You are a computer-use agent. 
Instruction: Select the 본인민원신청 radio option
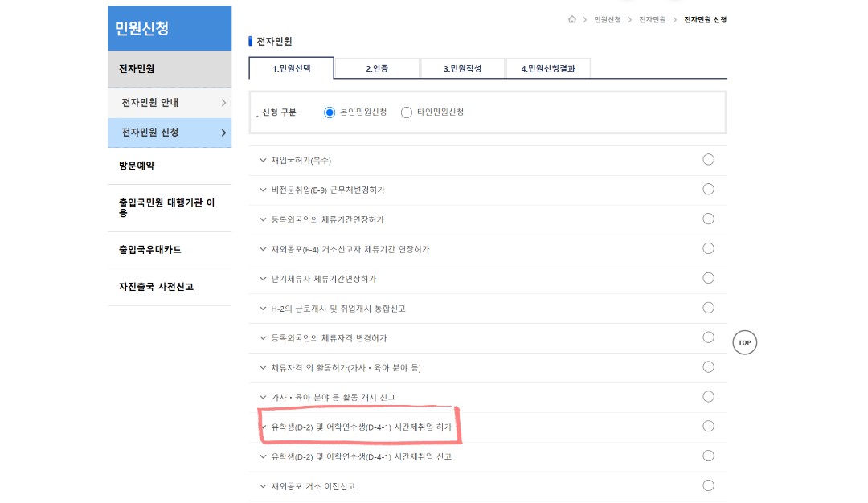(x=330, y=112)
